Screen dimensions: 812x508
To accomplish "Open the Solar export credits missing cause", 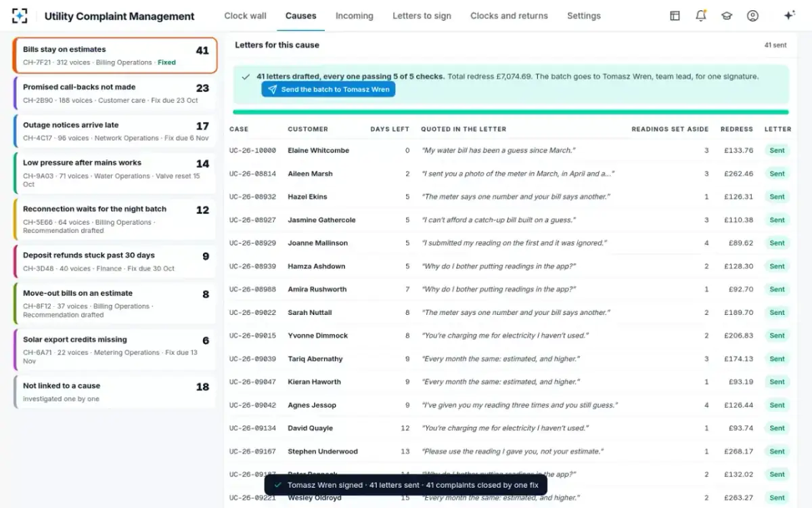I will click(x=115, y=349).
